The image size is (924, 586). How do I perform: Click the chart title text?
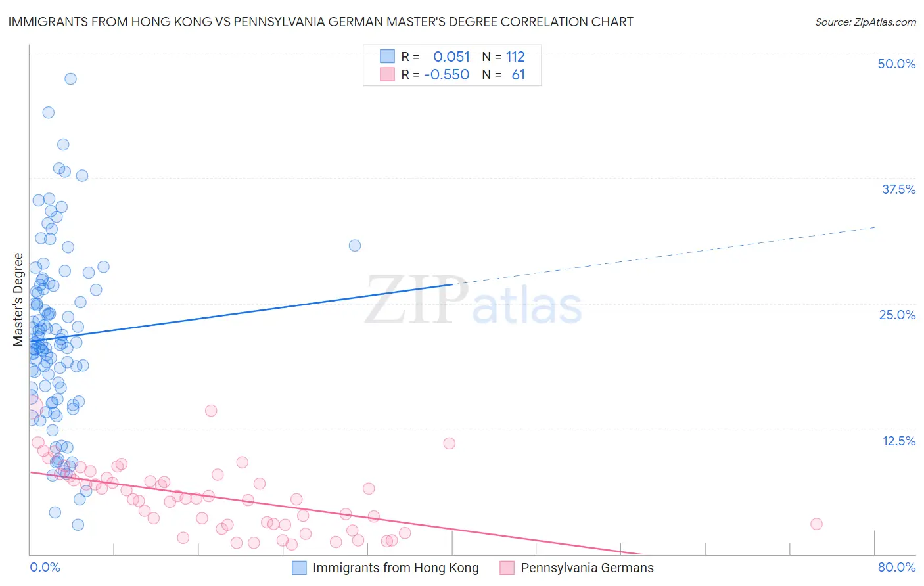pyautogui.click(x=321, y=22)
